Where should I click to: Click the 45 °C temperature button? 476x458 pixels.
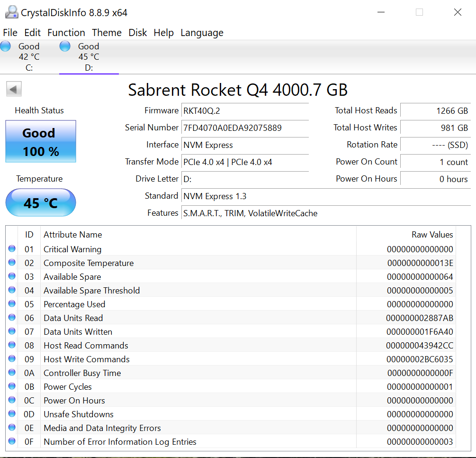41,203
